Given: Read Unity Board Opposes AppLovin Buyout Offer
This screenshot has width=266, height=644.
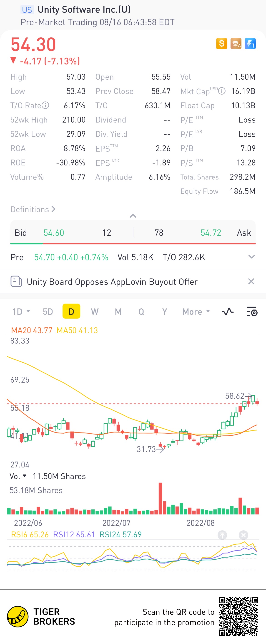Looking at the screenshot, I should [112, 282].
